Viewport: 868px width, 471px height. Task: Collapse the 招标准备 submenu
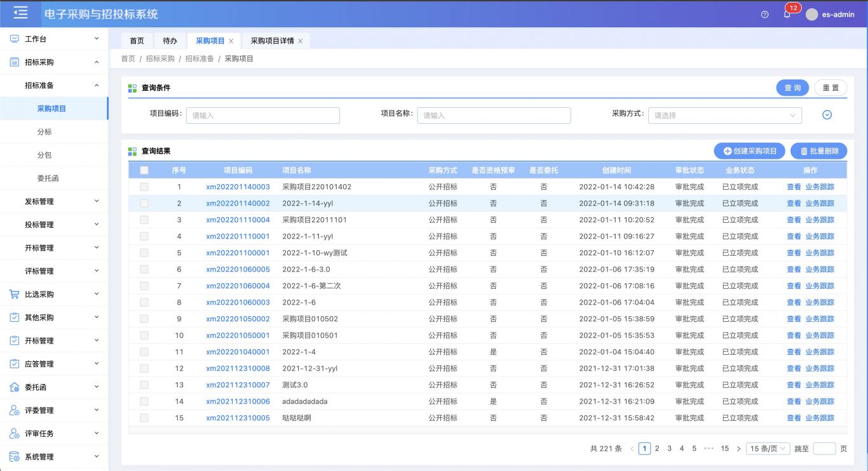(54, 85)
